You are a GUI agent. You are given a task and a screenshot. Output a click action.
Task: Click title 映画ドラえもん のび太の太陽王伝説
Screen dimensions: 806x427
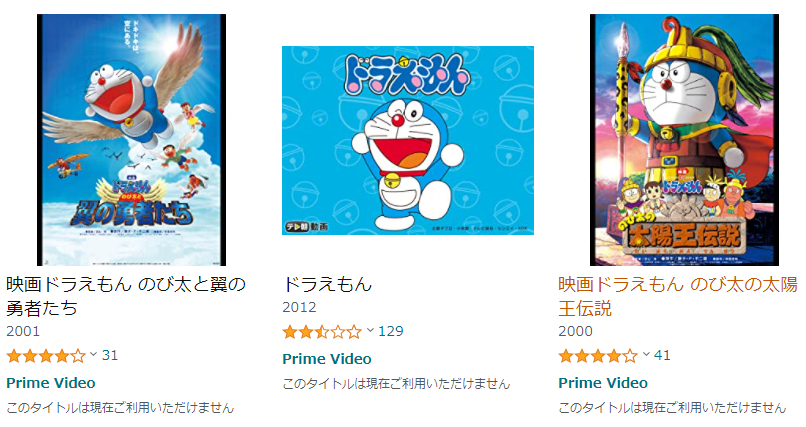pos(678,296)
